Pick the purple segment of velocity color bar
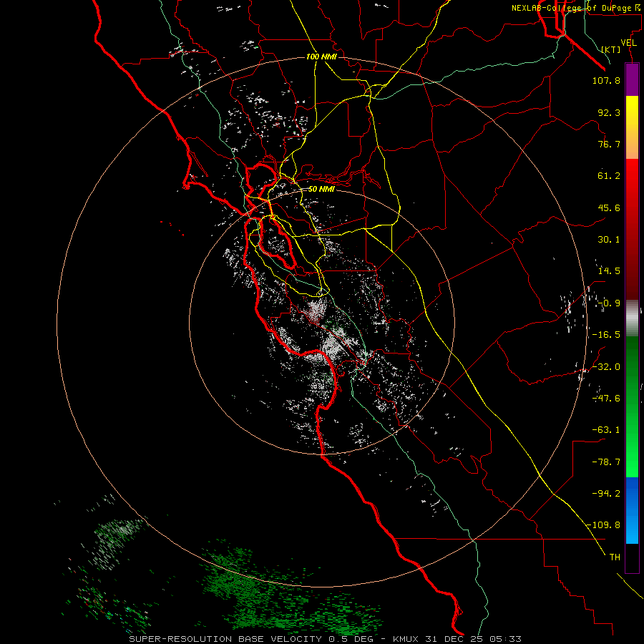 632,79
